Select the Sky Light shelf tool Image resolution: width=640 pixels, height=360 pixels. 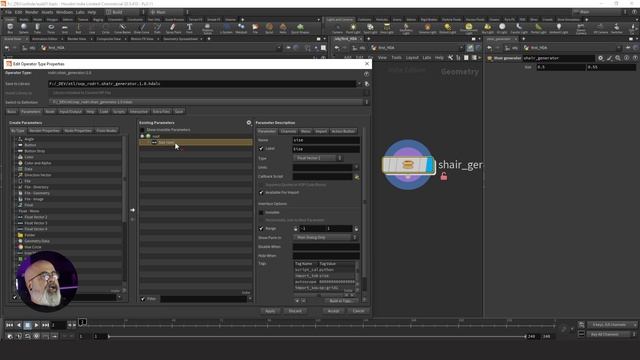[487, 28]
